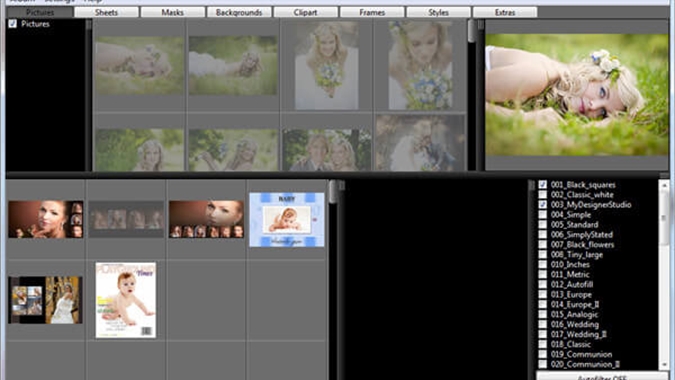Switch to the Pictures tab

click(x=40, y=12)
